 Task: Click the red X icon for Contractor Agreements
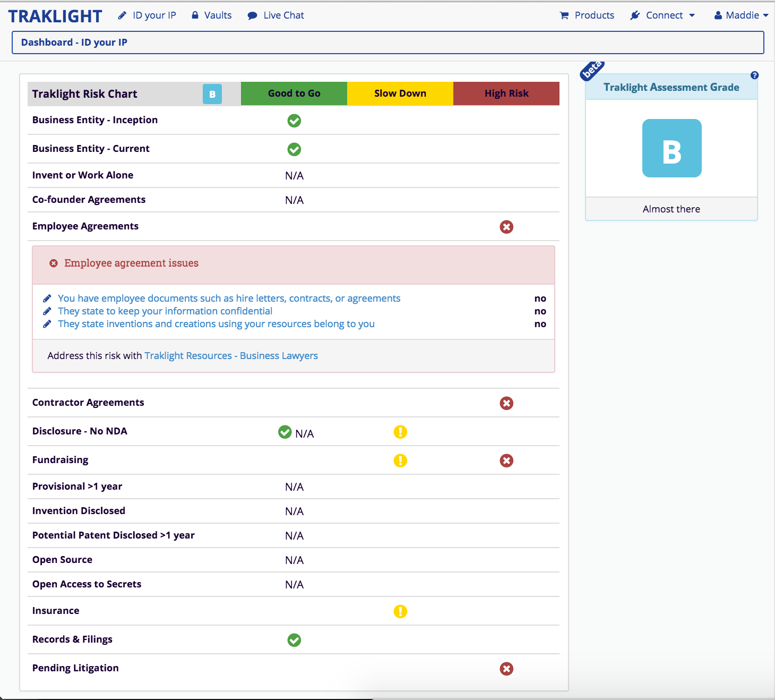click(x=506, y=403)
